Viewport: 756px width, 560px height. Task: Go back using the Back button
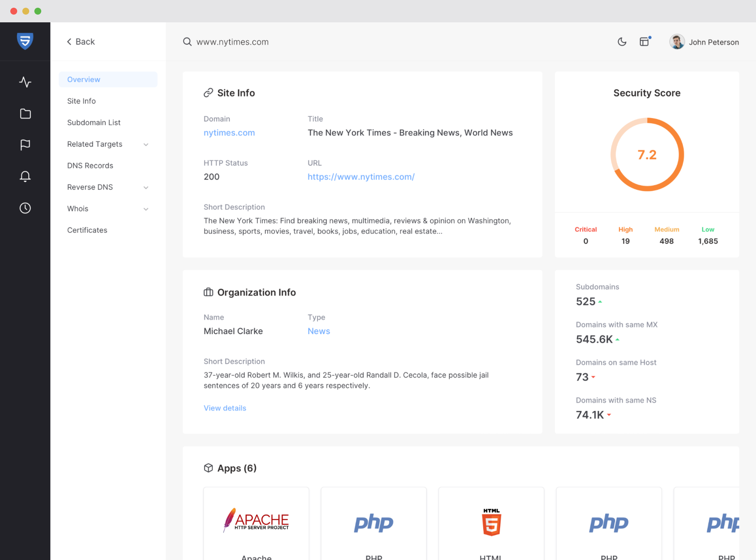(x=81, y=42)
